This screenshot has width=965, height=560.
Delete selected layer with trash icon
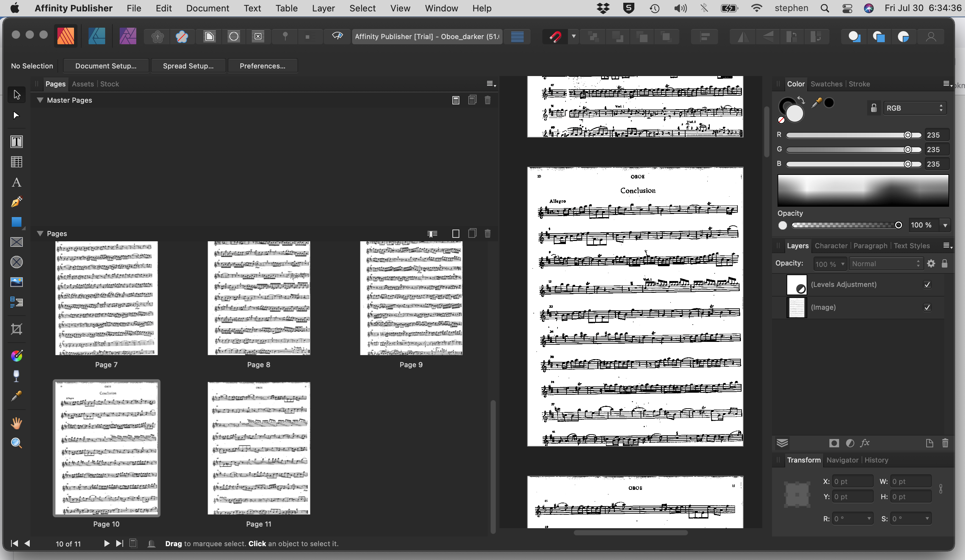click(945, 443)
